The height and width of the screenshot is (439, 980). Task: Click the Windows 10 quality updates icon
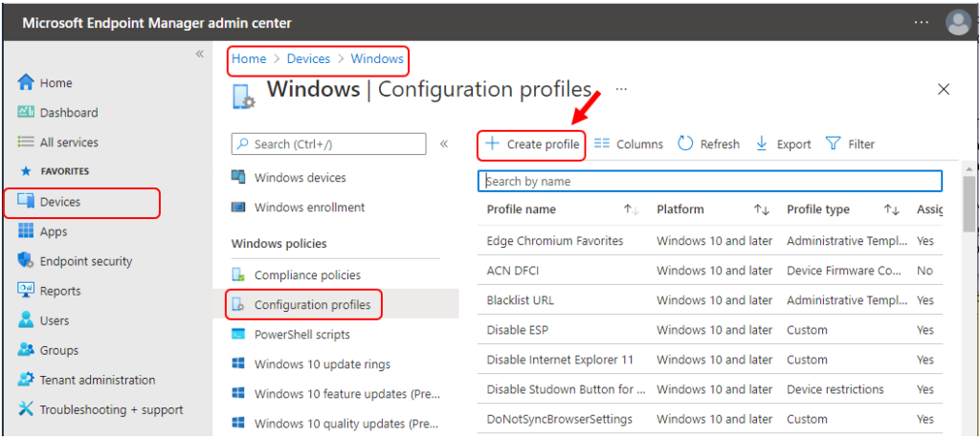(x=238, y=424)
